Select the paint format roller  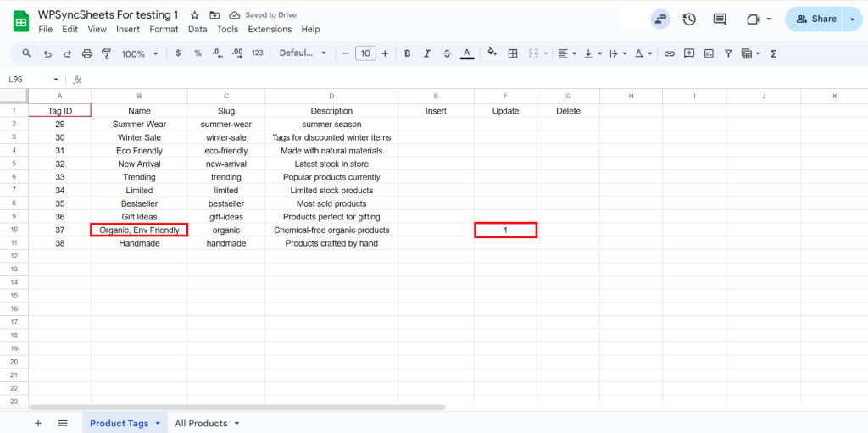(x=106, y=53)
